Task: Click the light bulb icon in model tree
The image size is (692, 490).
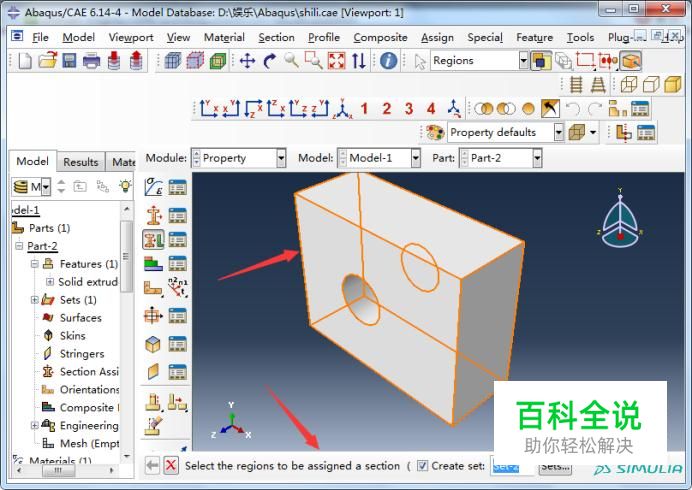Action: [x=125, y=186]
